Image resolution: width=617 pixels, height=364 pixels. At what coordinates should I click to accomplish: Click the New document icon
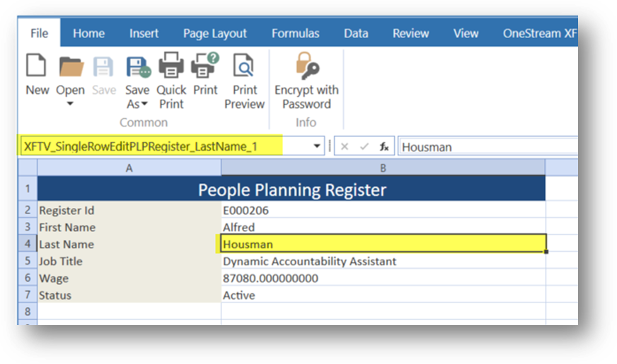[37, 66]
